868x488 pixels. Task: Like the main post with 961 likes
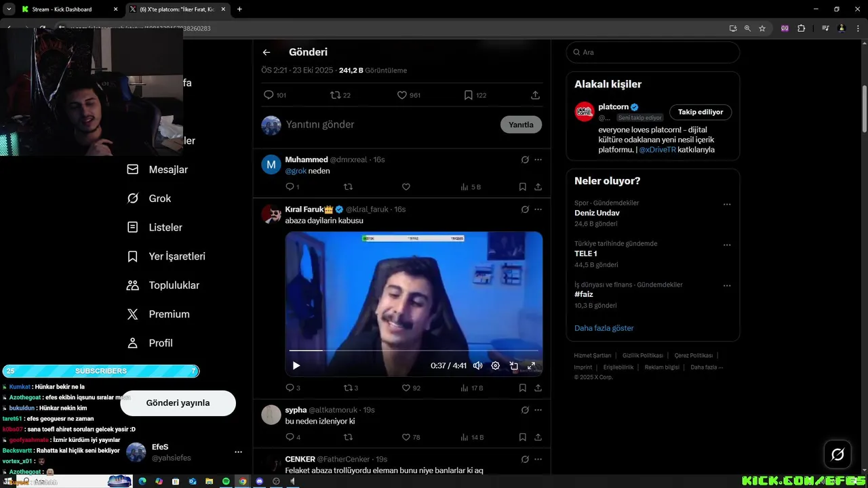click(408, 96)
